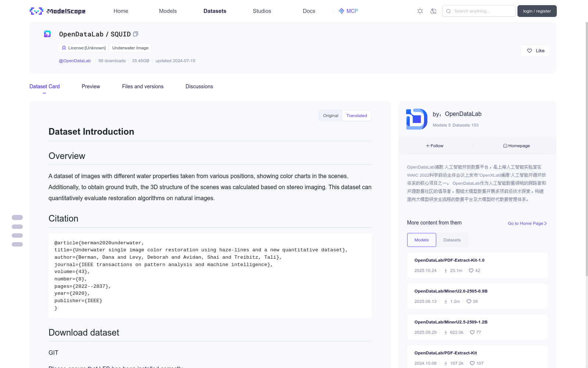Show Models under More content
The image size is (588, 368).
(x=422, y=240)
